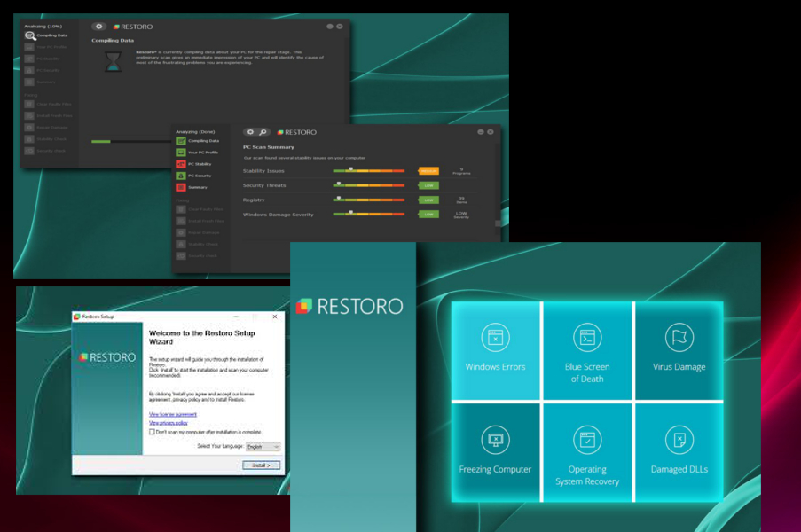Tick Don't scan my computer after installation checkbox

tap(152, 432)
